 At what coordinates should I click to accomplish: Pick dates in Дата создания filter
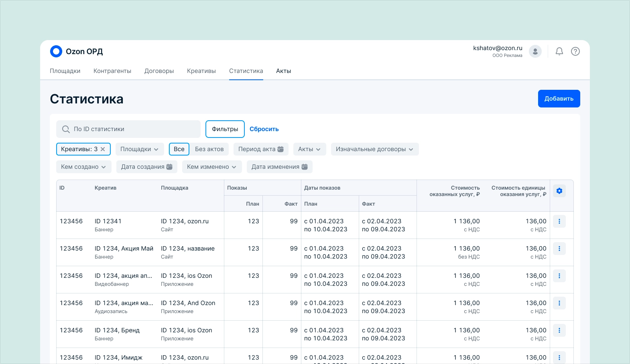tap(146, 167)
